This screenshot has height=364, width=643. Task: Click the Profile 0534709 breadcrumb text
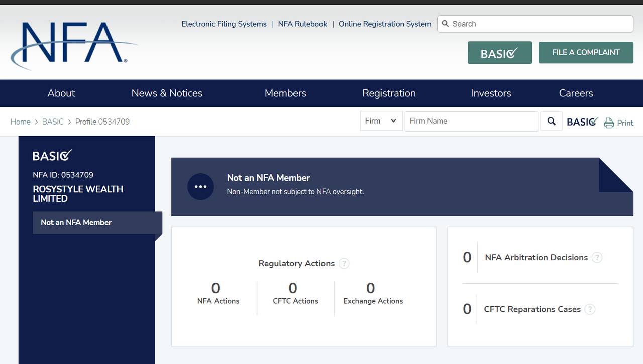102,122
